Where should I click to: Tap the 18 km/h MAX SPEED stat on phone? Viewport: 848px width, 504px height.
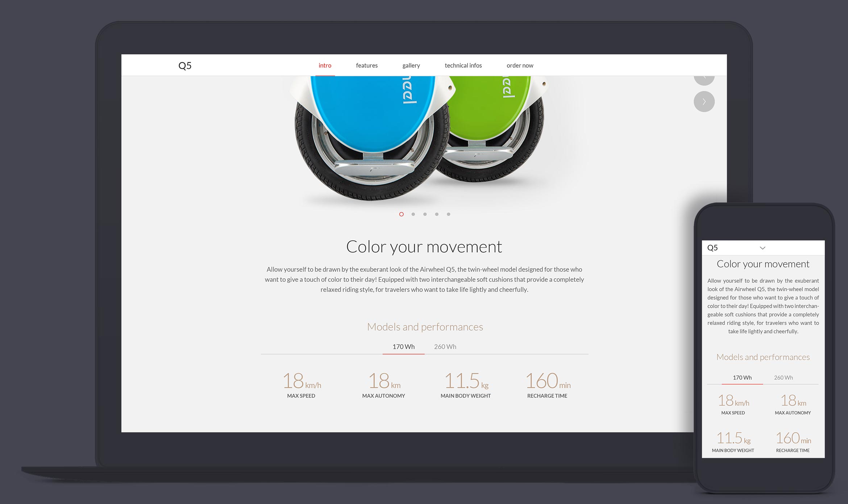pyautogui.click(x=733, y=404)
